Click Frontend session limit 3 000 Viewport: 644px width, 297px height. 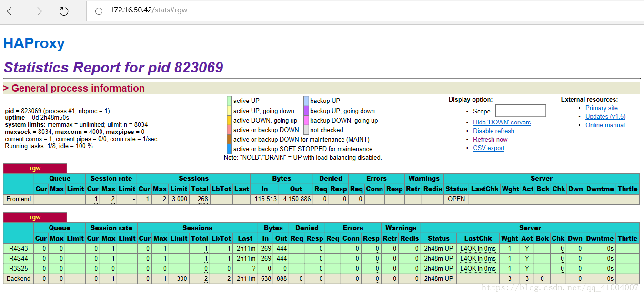[179, 199]
